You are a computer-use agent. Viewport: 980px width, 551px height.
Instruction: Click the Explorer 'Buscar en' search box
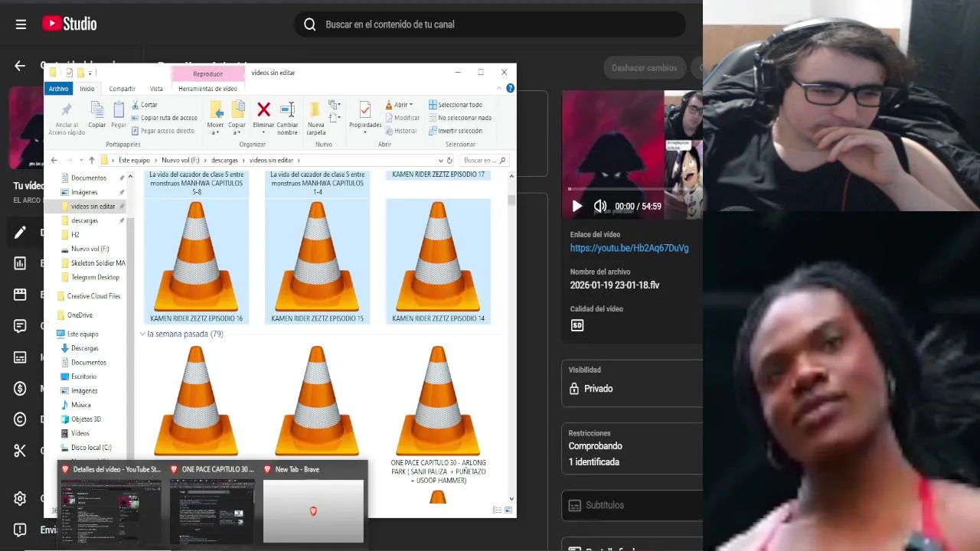pos(485,161)
